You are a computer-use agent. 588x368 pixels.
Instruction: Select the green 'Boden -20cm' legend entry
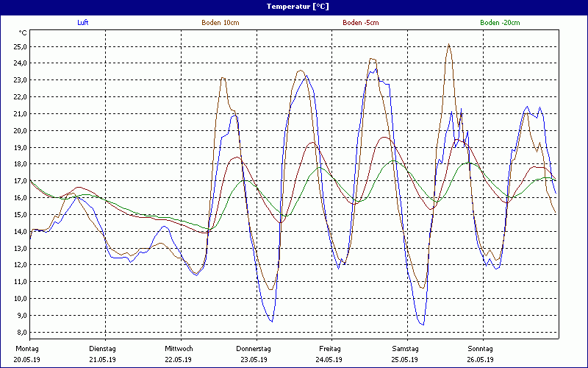[x=500, y=23]
